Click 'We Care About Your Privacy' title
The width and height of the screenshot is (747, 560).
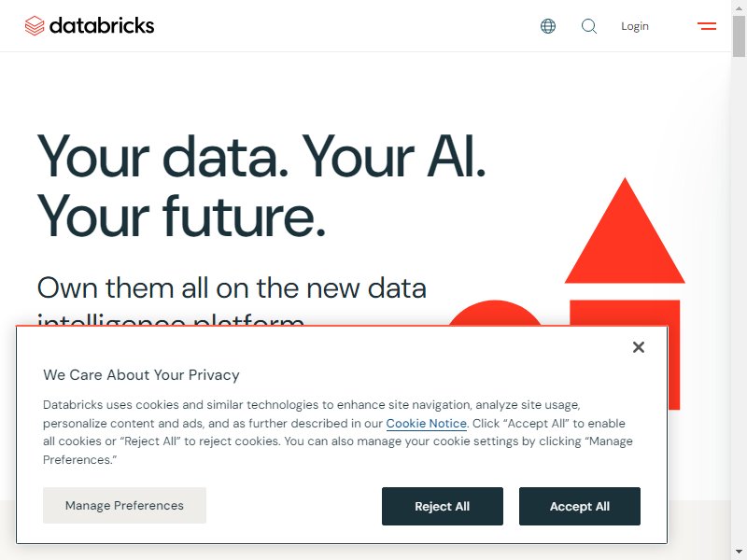(141, 375)
